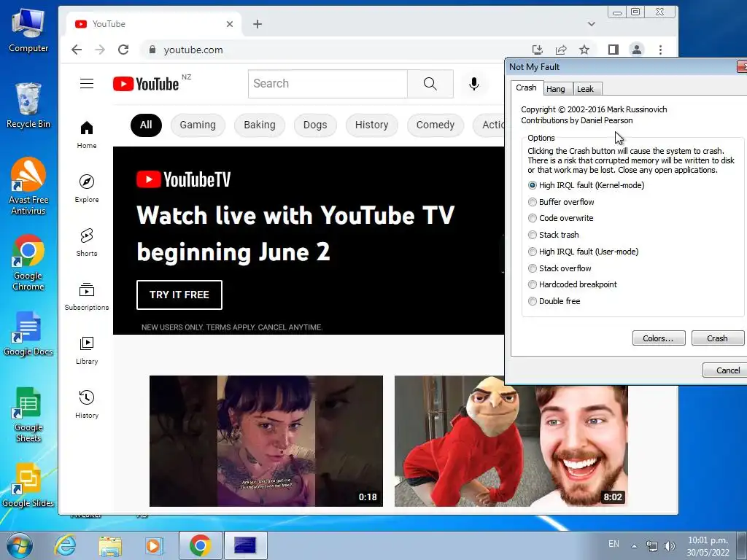
Task: Click TRY IT FREE button
Action: click(x=179, y=295)
